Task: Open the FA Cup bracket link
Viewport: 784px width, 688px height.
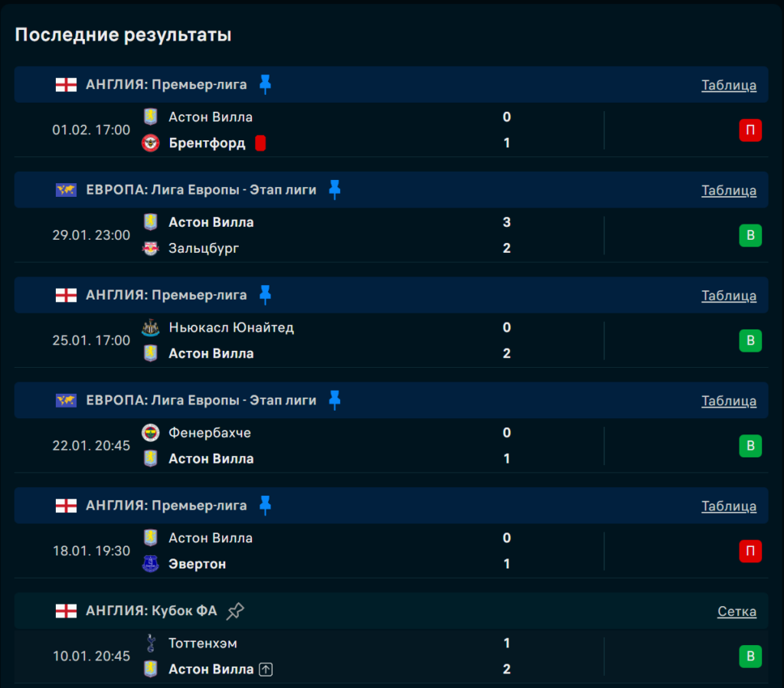Action: pyautogui.click(x=737, y=611)
